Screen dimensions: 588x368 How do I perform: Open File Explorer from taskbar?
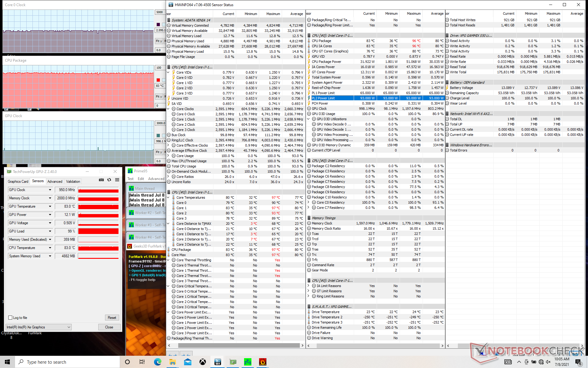pyautogui.click(x=172, y=362)
